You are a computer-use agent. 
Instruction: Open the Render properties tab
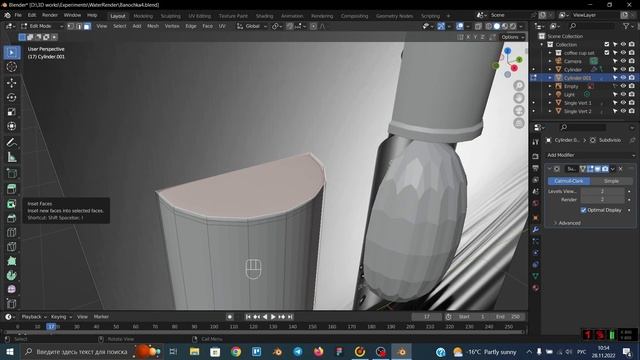[x=536, y=157]
